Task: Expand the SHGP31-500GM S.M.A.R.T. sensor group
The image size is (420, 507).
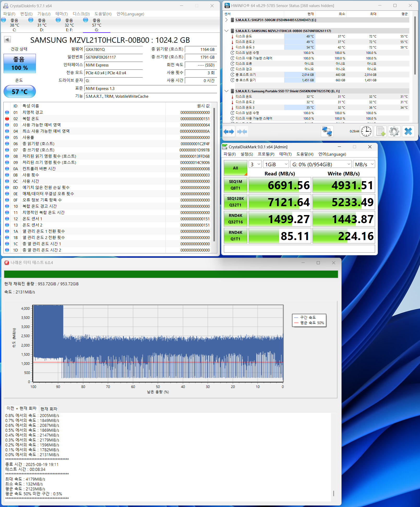Action: (x=226, y=20)
